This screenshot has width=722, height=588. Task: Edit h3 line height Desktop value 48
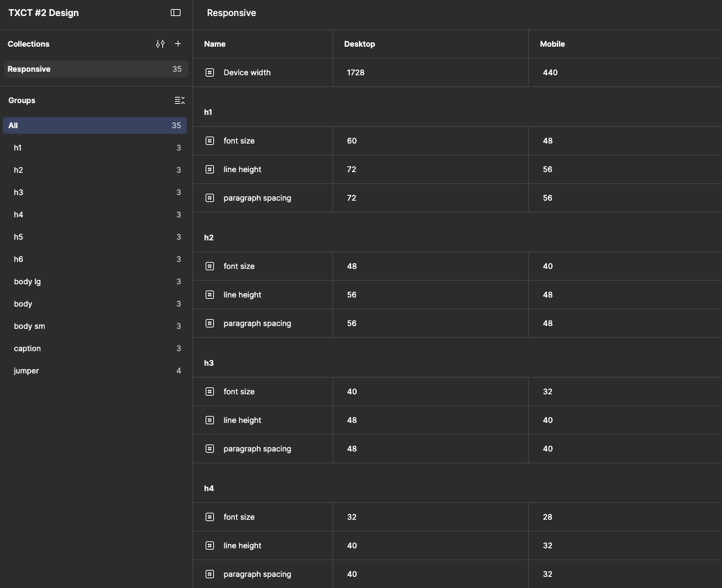(431, 420)
